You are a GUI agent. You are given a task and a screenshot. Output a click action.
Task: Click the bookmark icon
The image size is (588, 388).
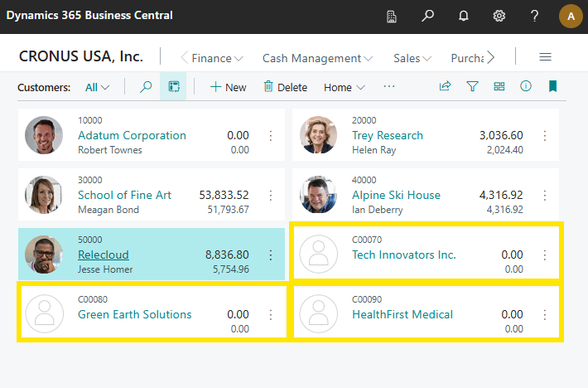[x=552, y=86]
